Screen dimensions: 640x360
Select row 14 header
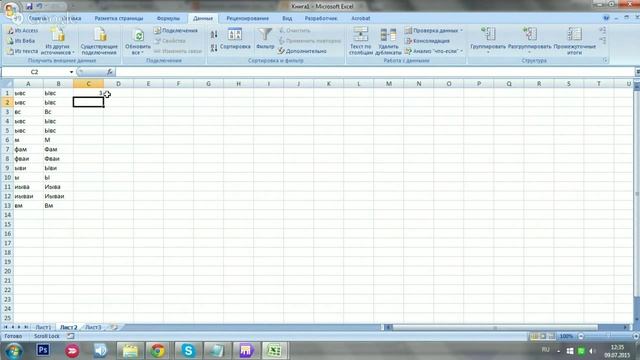click(7, 215)
